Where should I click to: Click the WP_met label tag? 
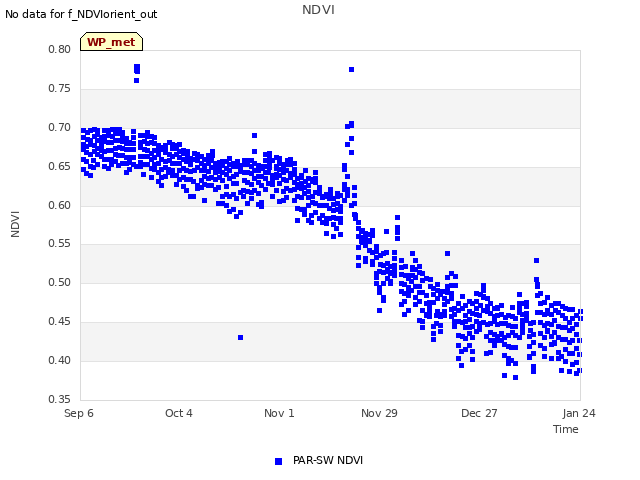111,42
